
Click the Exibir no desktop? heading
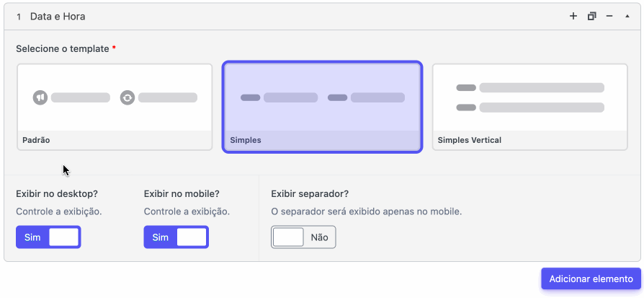57,193
